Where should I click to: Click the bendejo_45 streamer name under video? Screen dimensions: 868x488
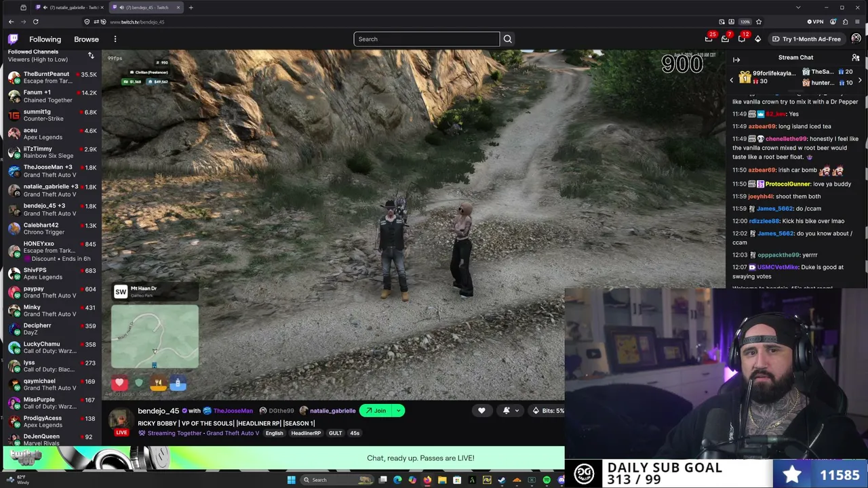coord(158,411)
